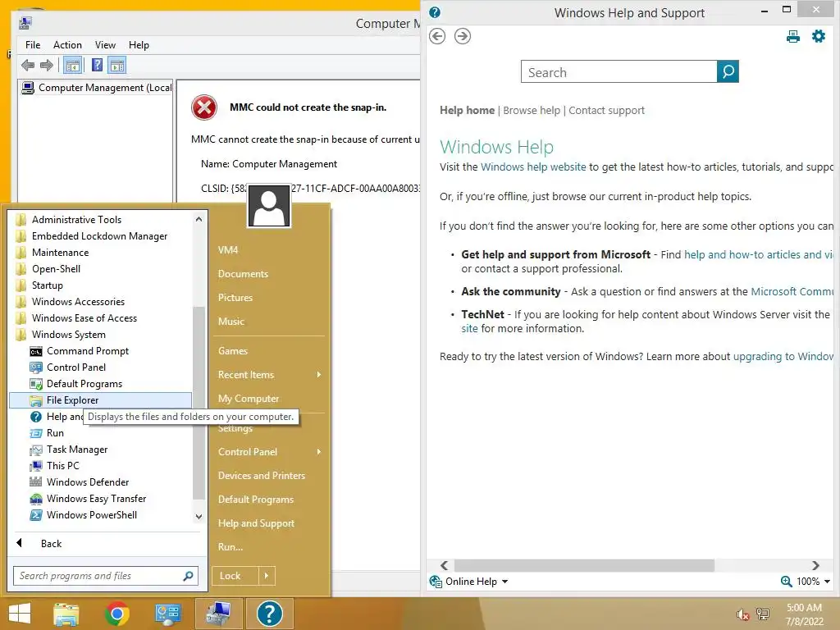
Task: Click the zoom magnifier icon in Help window
Action: pos(786,582)
